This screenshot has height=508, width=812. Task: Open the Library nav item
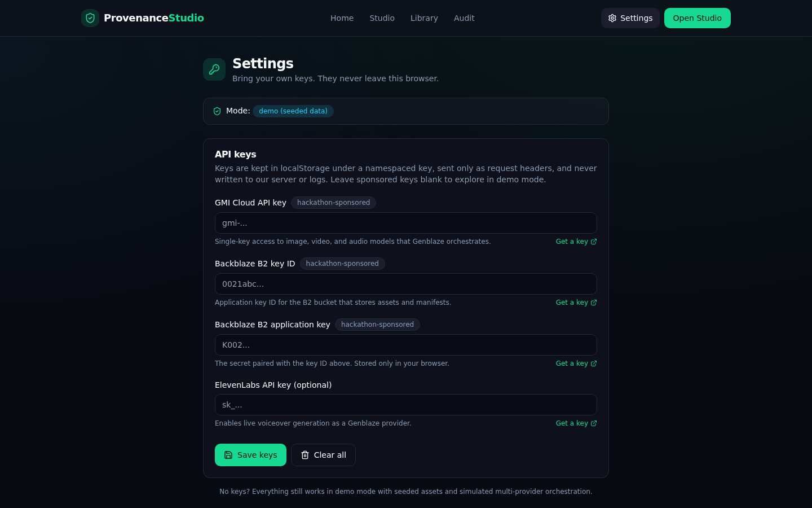(x=424, y=18)
